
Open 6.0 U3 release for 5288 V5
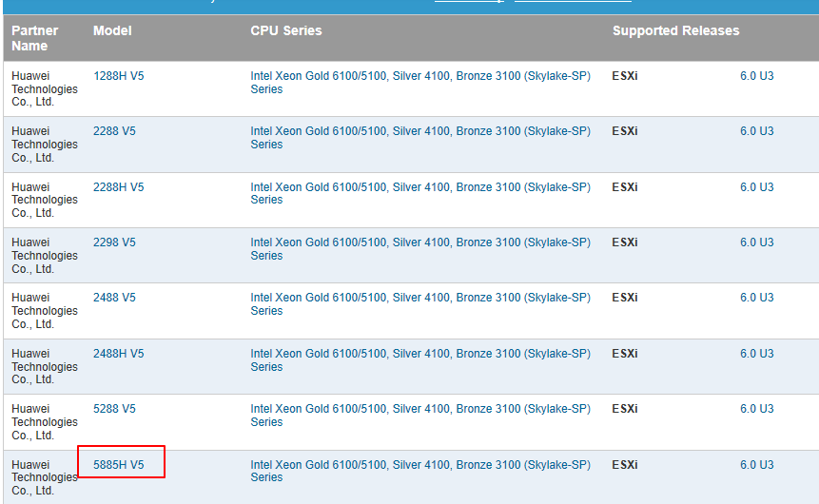click(757, 409)
